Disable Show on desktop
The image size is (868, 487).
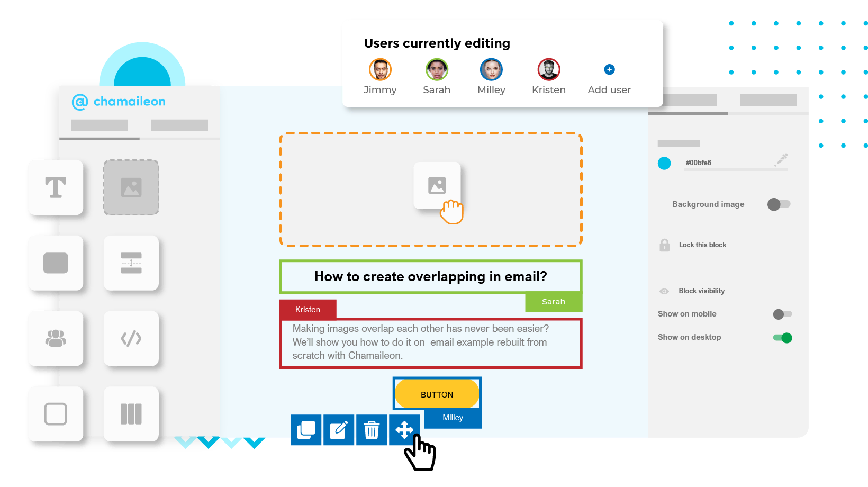point(783,337)
